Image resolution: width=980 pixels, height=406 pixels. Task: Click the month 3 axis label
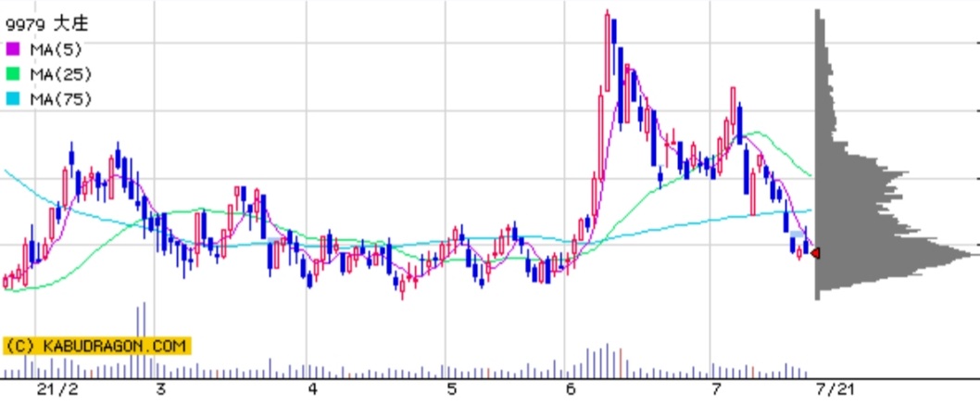click(160, 389)
